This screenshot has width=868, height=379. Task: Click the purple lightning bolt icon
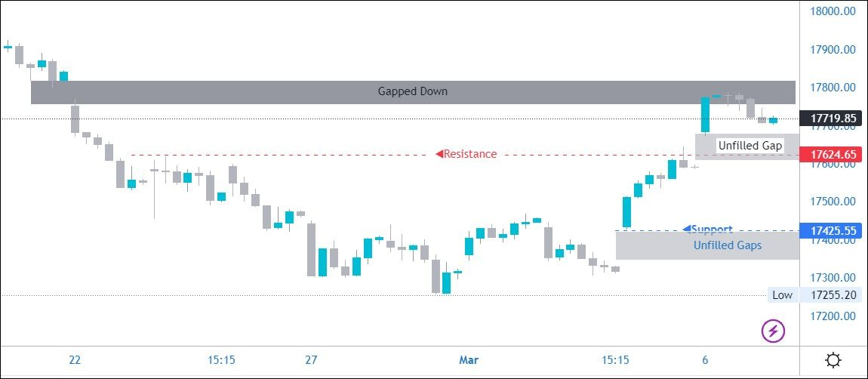click(774, 330)
